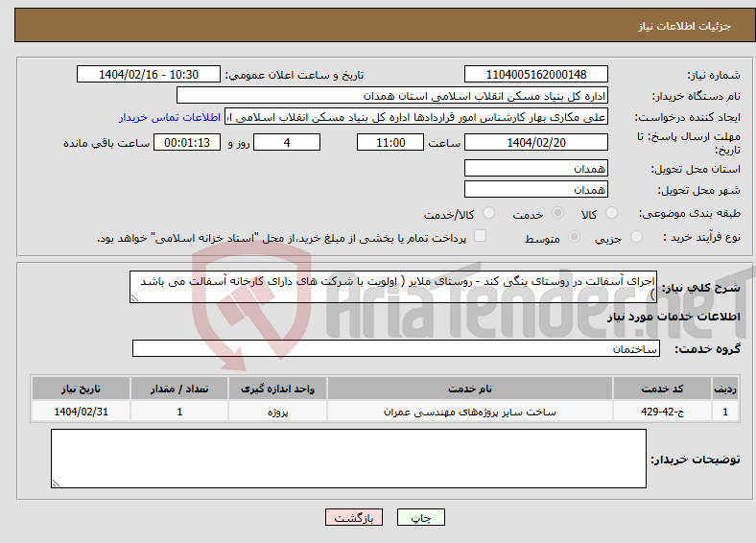Viewport: 756px width, 543px height.
Task: Click the need date cell 1404/02/31
Action: click(x=81, y=412)
